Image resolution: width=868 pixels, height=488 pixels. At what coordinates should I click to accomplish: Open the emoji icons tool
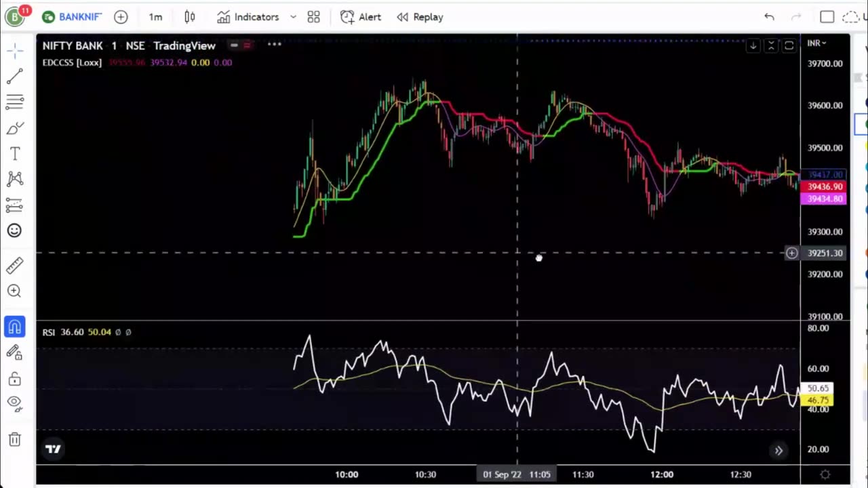tap(15, 230)
